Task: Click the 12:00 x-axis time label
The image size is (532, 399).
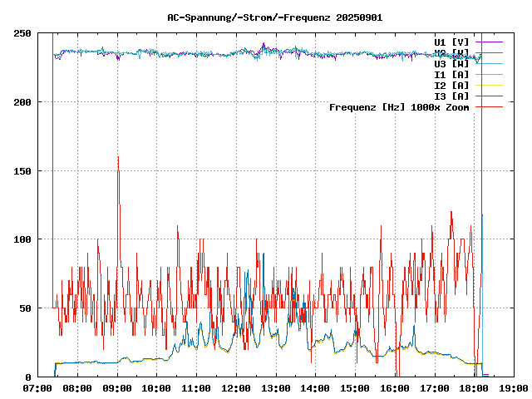Action: click(236, 388)
